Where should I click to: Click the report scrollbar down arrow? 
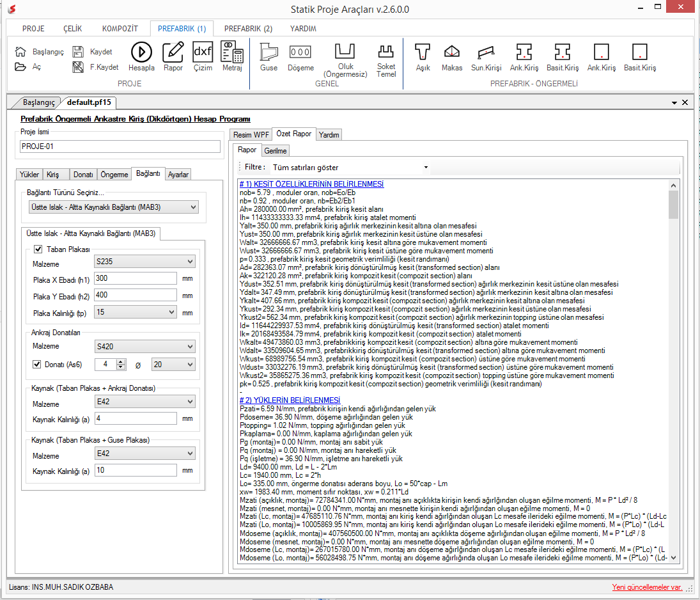tap(673, 558)
